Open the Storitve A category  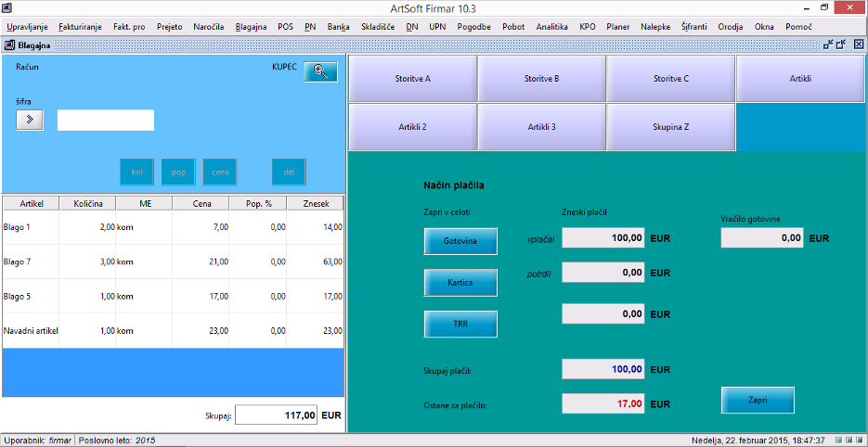[412, 79]
